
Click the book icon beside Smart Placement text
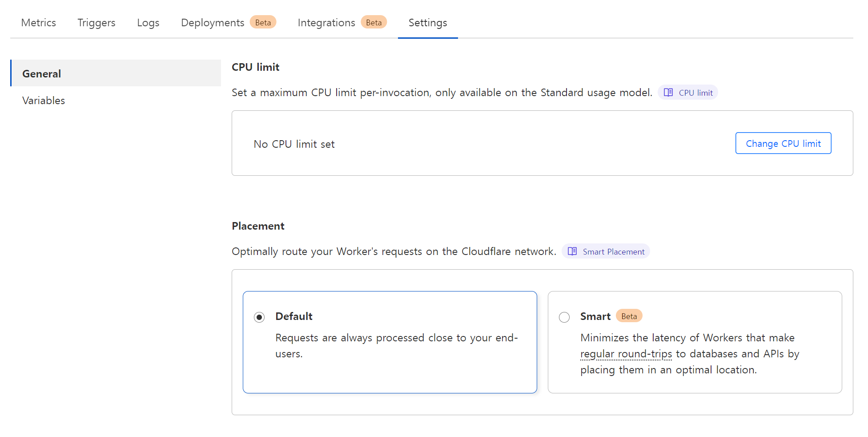coord(572,251)
